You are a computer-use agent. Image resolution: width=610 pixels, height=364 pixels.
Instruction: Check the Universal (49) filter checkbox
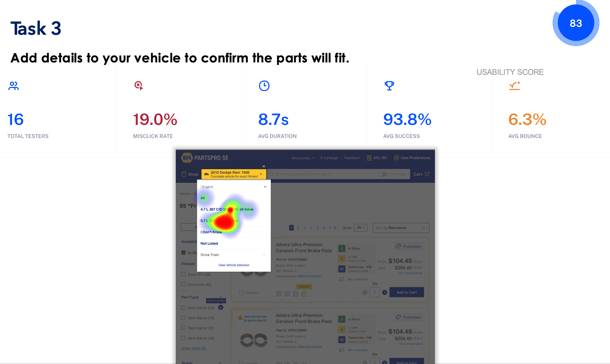coord(184,285)
